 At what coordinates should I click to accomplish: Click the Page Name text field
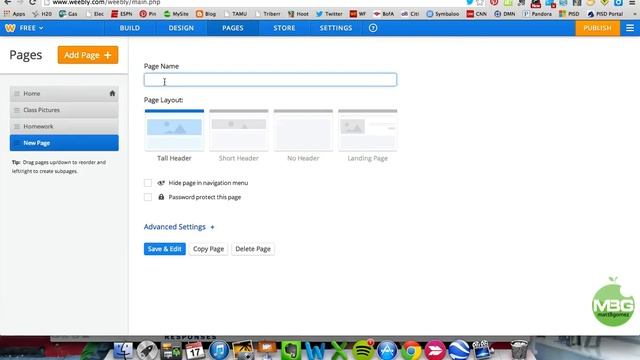(x=270, y=80)
